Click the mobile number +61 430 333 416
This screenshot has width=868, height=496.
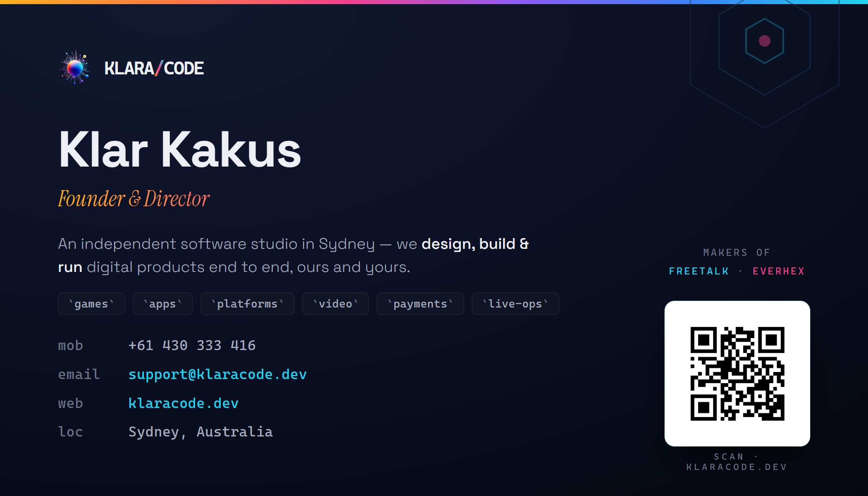[x=192, y=345]
